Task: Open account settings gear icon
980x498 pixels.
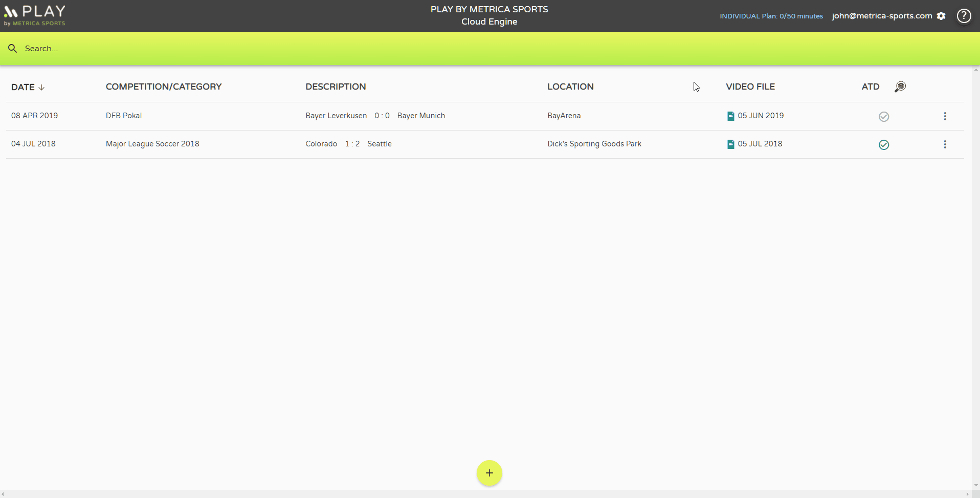Action: (x=941, y=16)
